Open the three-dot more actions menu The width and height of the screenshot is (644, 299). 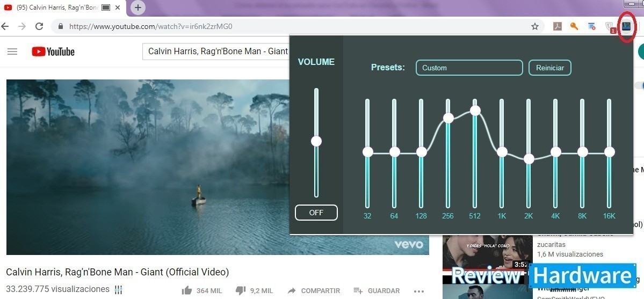click(x=419, y=291)
